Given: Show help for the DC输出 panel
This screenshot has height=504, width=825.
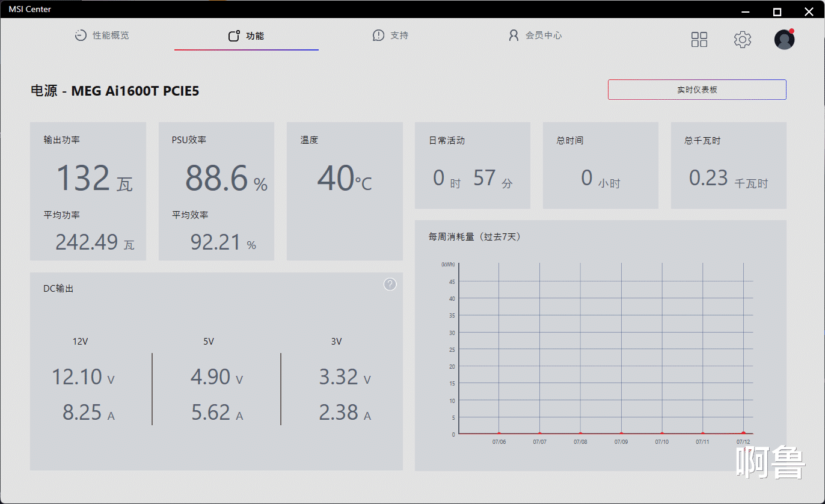Looking at the screenshot, I should coord(390,284).
